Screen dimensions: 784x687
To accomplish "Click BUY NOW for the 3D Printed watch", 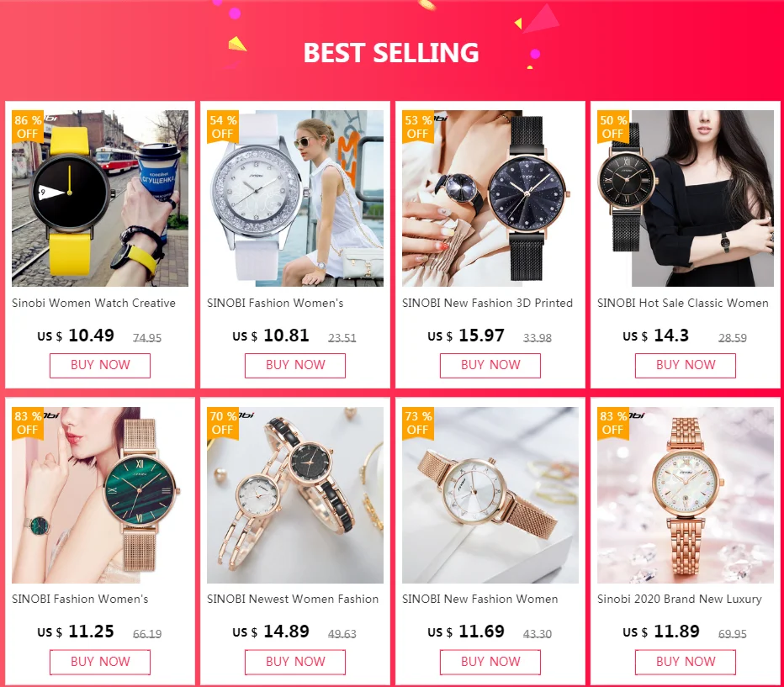I will [x=490, y=365].
